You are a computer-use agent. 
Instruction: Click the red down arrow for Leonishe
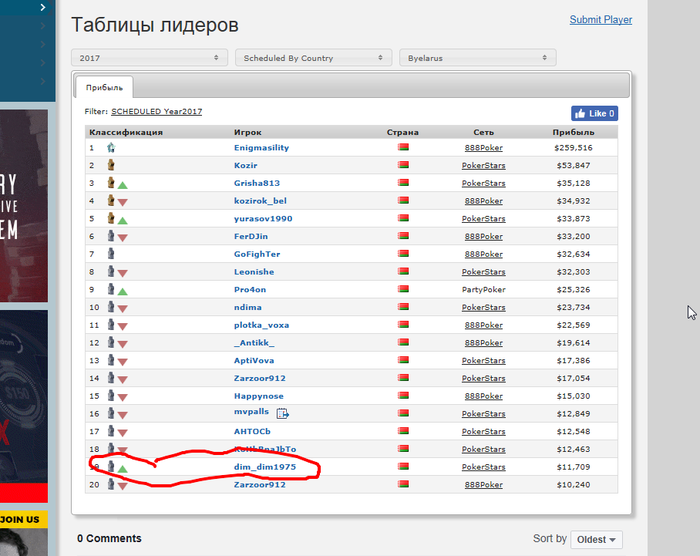click(x=123, y=273)
